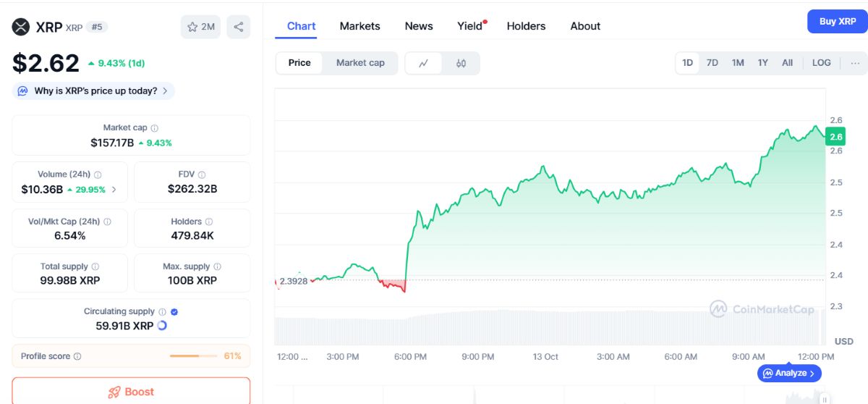
Task: Click the Boost button
Action: pyautogui.click(x=131, y=391)
